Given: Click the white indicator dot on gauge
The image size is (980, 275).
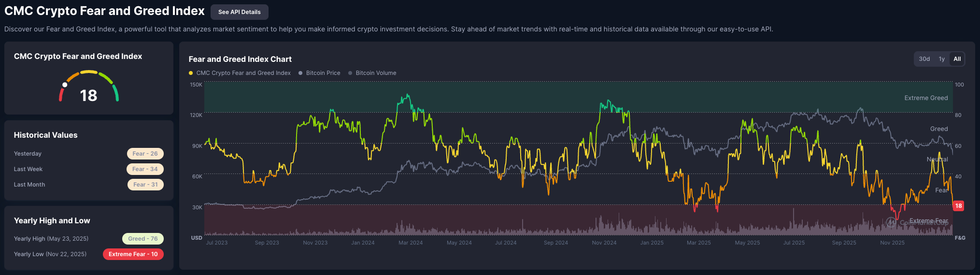Looking at the screenshot, I should (65, 85).
